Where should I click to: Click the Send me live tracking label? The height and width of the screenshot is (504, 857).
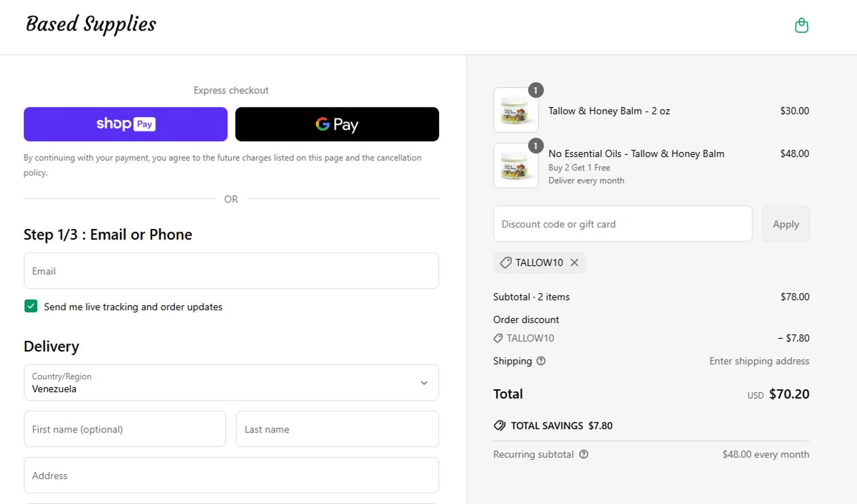(x=133, y=307)
